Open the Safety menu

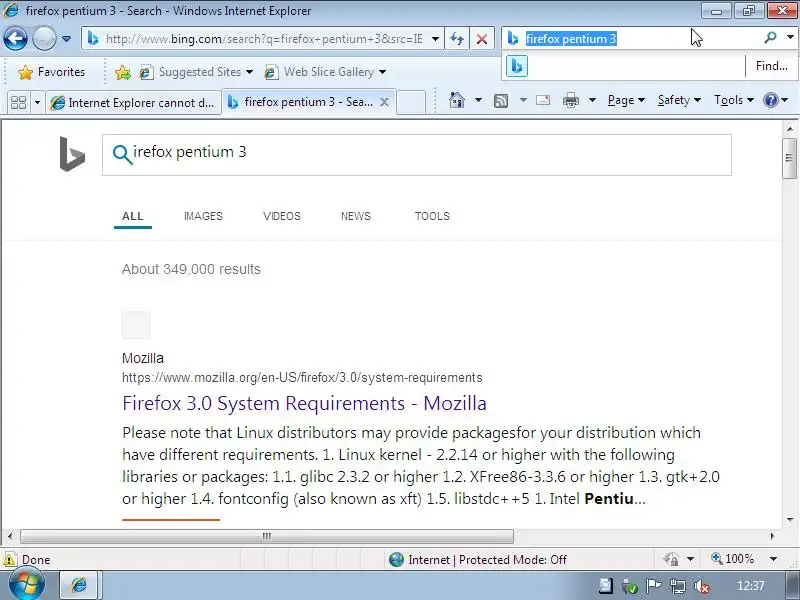coord(679,100)
